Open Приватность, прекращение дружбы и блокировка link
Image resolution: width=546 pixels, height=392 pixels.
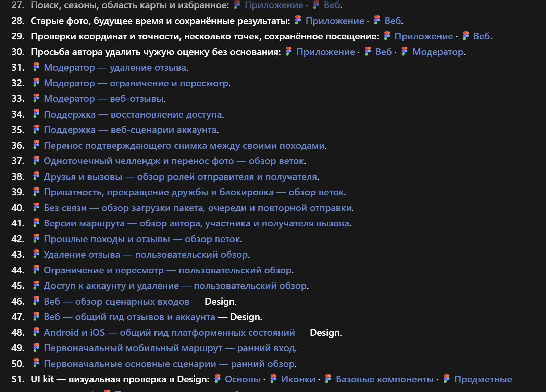(x=194, y=192)
